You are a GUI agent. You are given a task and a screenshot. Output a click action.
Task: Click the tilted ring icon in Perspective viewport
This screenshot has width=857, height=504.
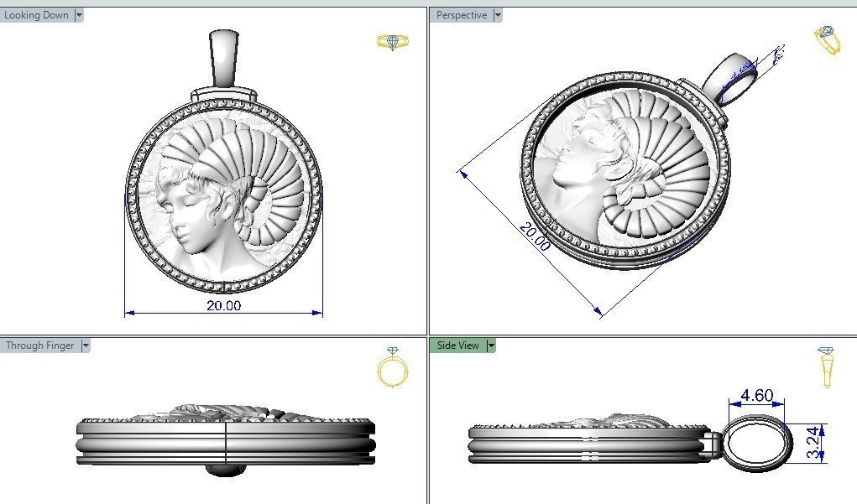pos(828,39)
